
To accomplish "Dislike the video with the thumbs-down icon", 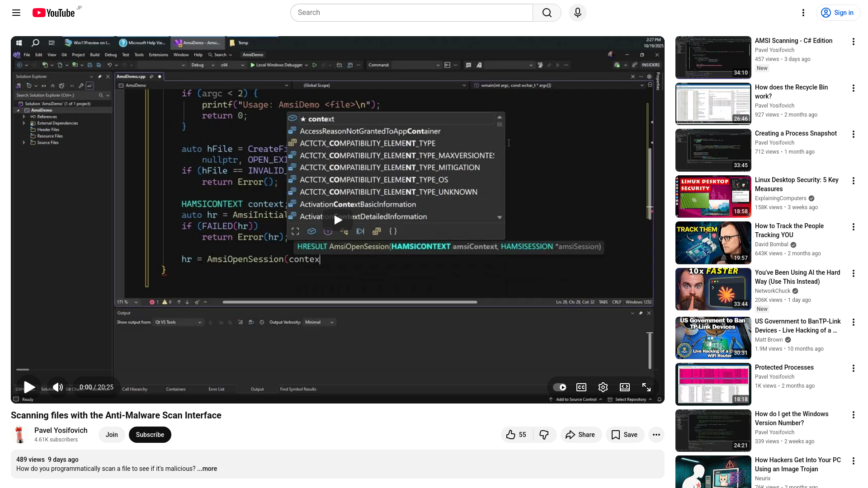I will click(x=544, y=434).
